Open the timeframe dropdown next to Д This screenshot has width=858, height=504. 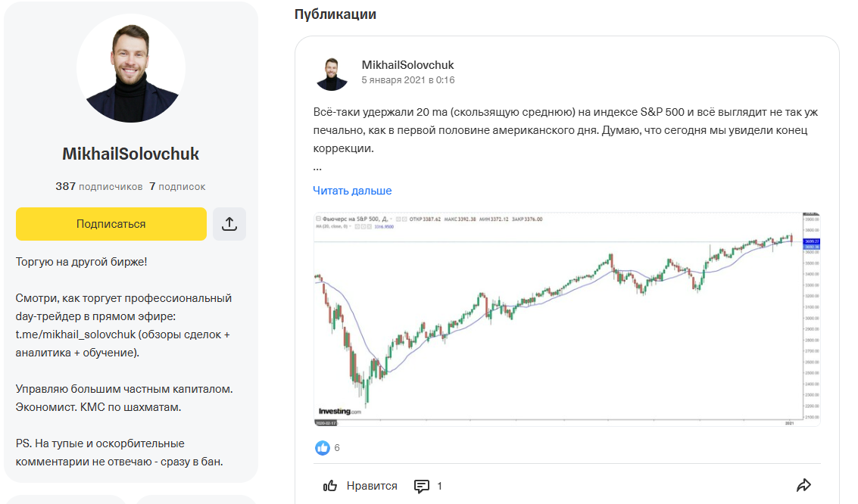click(x=390, y=219)
